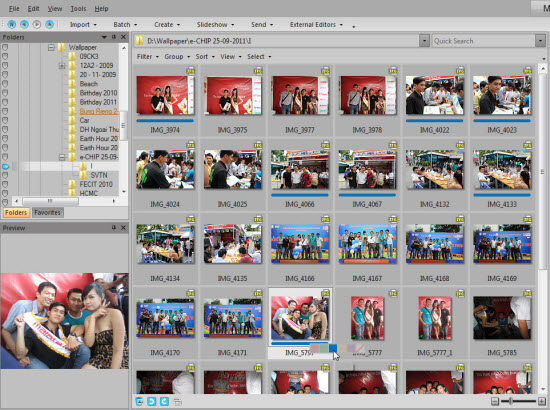Toggle Easy-Select indicator for Birthday 2010 row

[5, 93]
